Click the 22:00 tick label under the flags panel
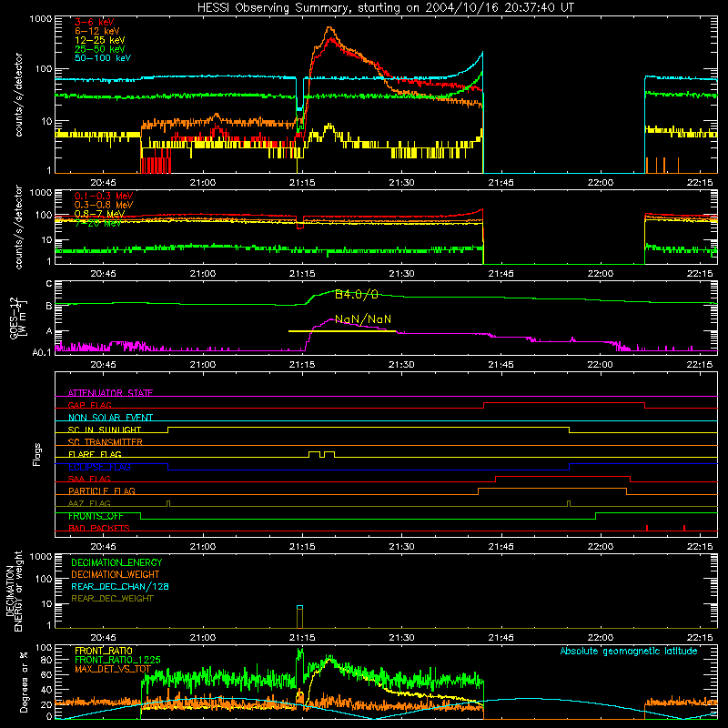Image resolution: width=728 pixels, height=728 pixels. pyautogui.click(x=601, y=547)
